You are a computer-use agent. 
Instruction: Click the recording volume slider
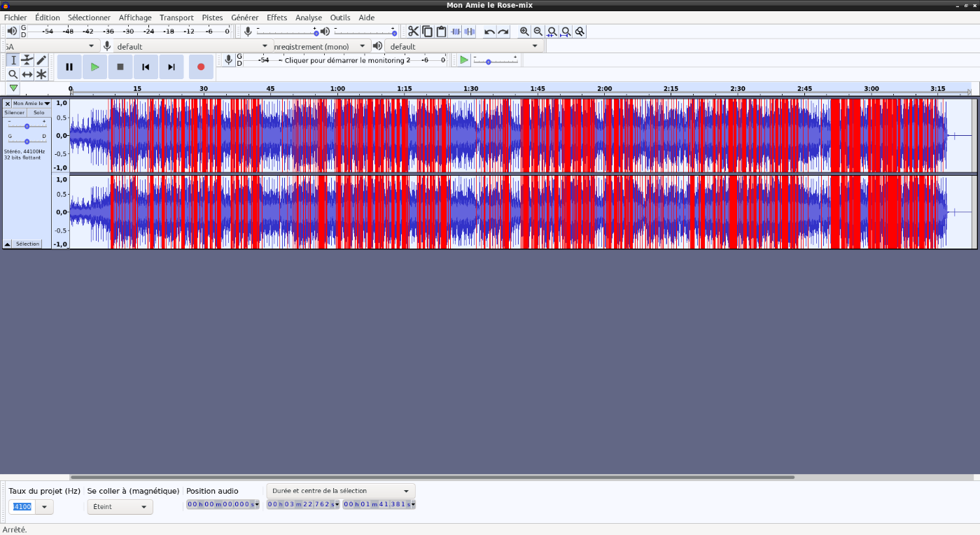click(288, 32)
